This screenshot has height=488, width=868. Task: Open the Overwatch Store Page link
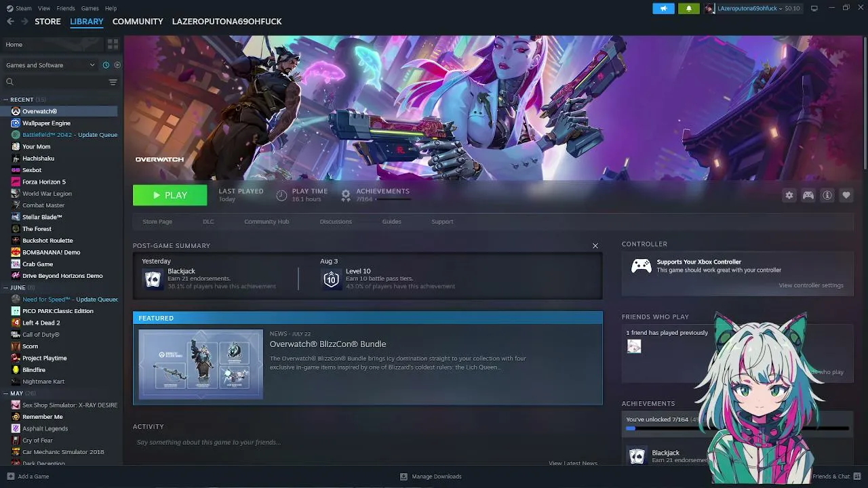157,222
